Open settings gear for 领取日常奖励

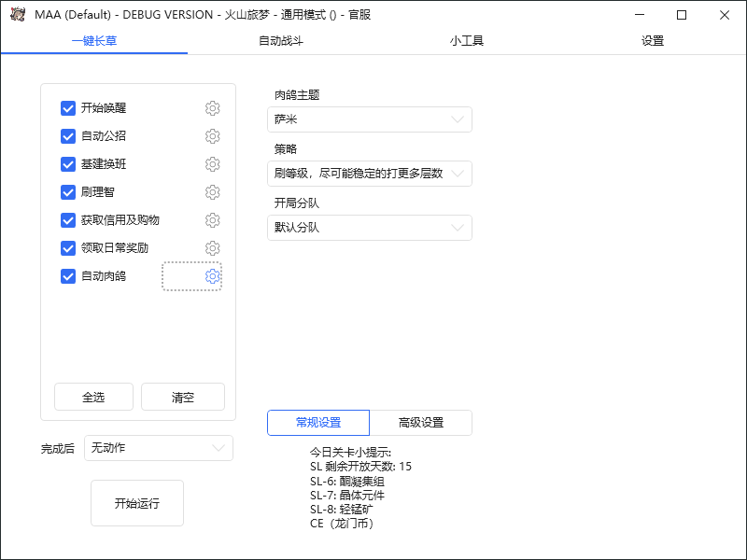point(212,248)
